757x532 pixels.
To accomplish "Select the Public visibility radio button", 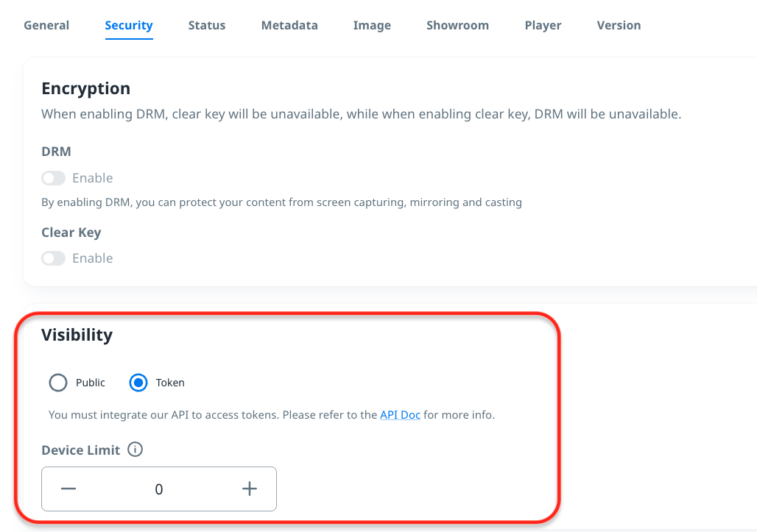I will click(x=58, y=383).
